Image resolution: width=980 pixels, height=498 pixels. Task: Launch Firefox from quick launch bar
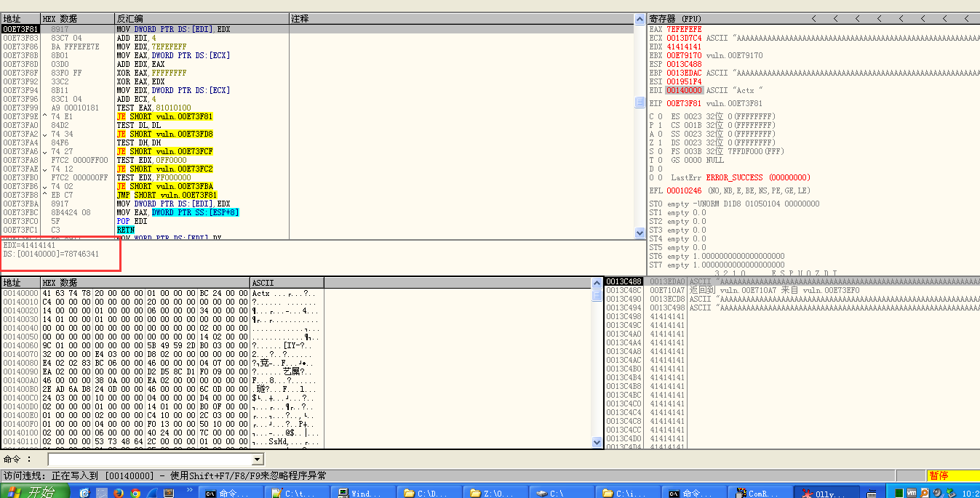click(x=118, y=491)
